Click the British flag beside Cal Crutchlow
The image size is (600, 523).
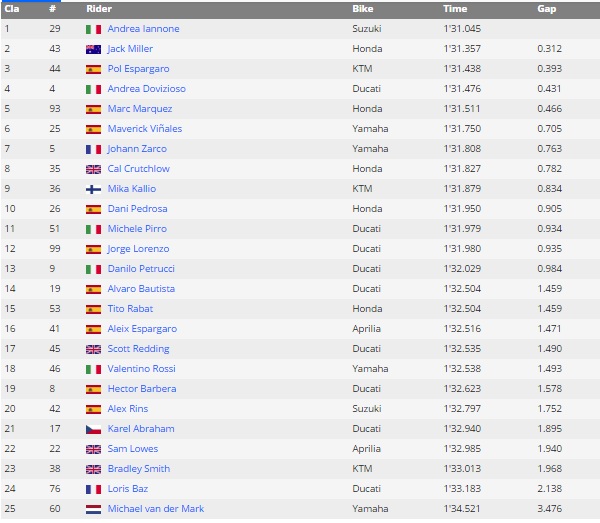pyautogui.click(x=93, y=169)
